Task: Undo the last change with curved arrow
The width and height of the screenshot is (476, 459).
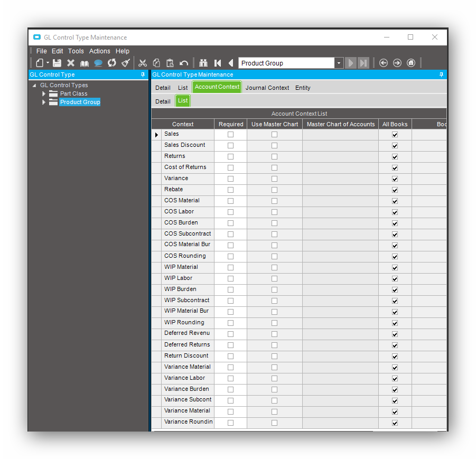Action: (x=184, y=63)
